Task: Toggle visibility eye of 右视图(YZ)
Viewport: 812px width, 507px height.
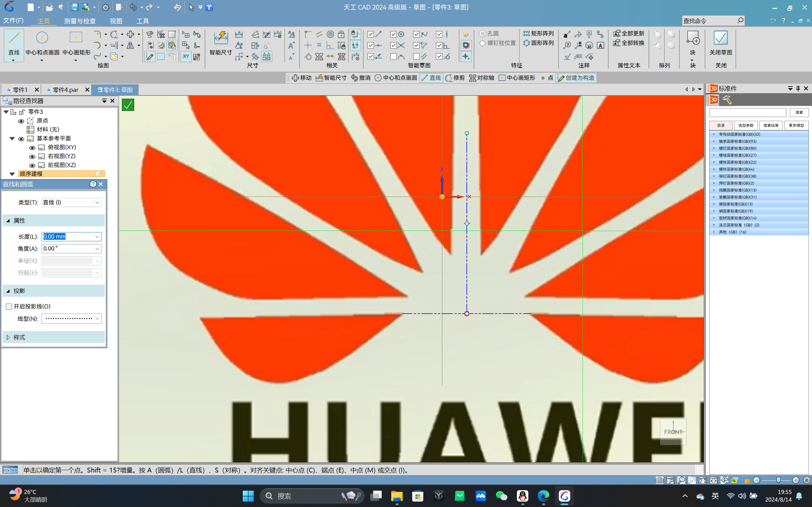Action: coord(32,157)
